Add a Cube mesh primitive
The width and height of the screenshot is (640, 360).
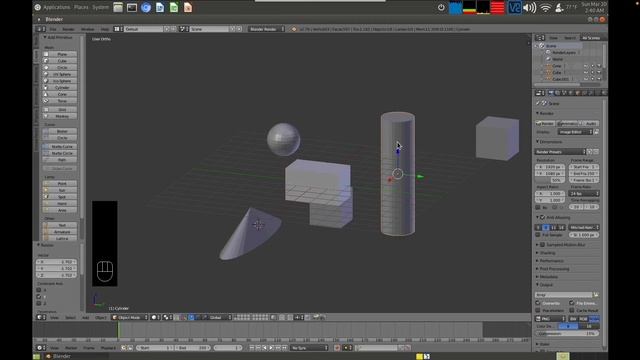pos(60,61)
